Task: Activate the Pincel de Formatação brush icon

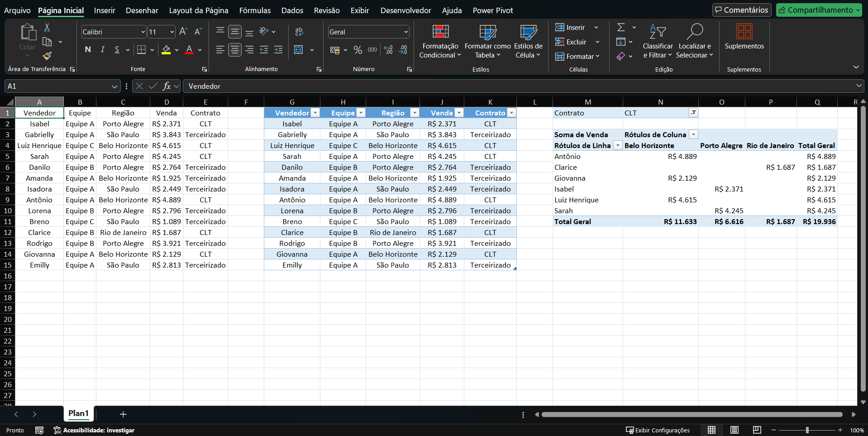Action: [47, 56]
